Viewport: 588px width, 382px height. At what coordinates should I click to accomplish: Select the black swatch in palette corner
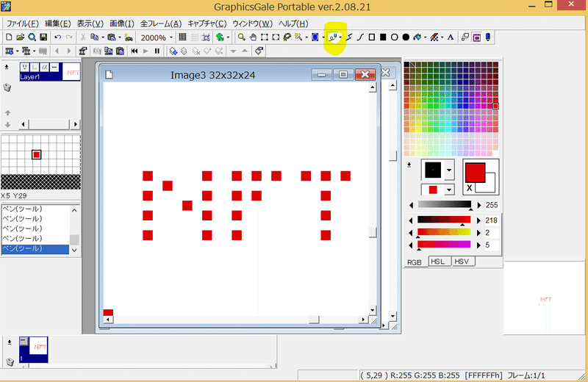click(406, 65)
